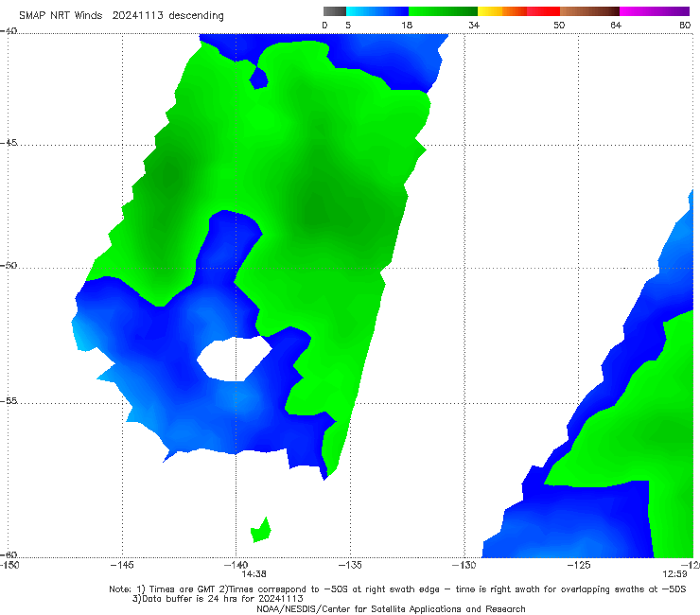Click the longitude label '-150'
The width and height of the screenshot is (700, 615).
point(9,565)
